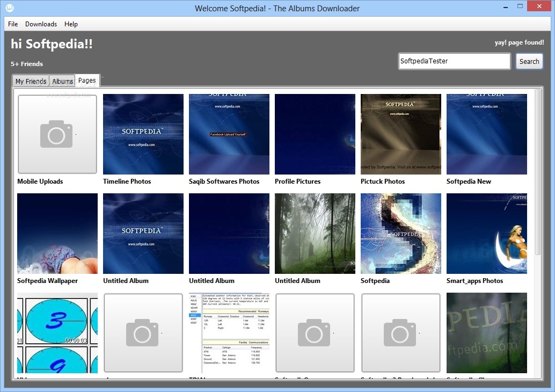Open the Help menu
This screenshot has height=392, width=555.
[71, 24]
